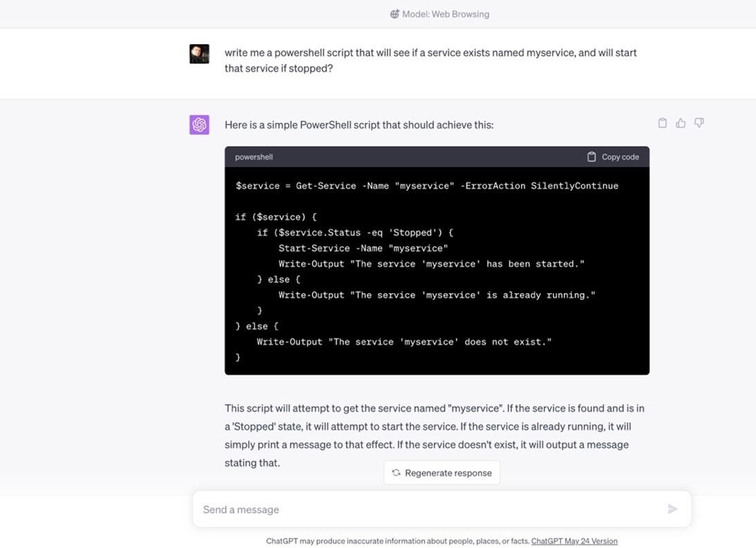Rate the response with thumbs up

(681, 122)
